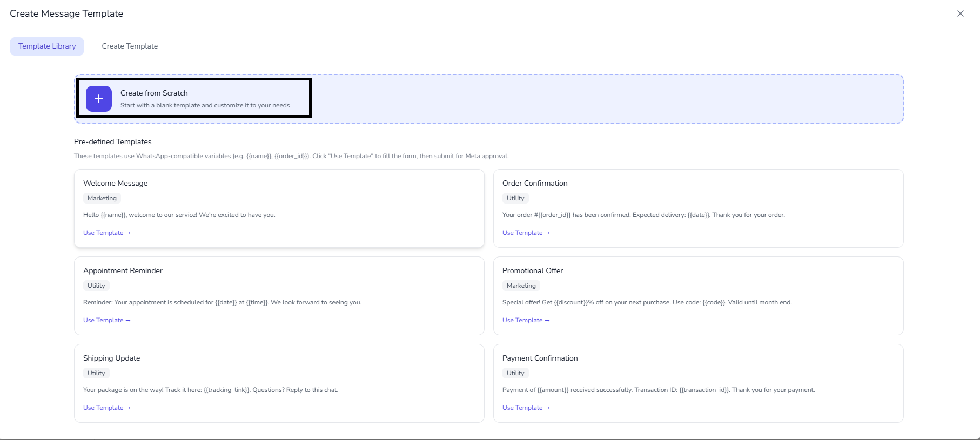The height and width of the screenshot is (440, 980).
Task: Close the Create Message Template dialog
Action: point(960,13)
